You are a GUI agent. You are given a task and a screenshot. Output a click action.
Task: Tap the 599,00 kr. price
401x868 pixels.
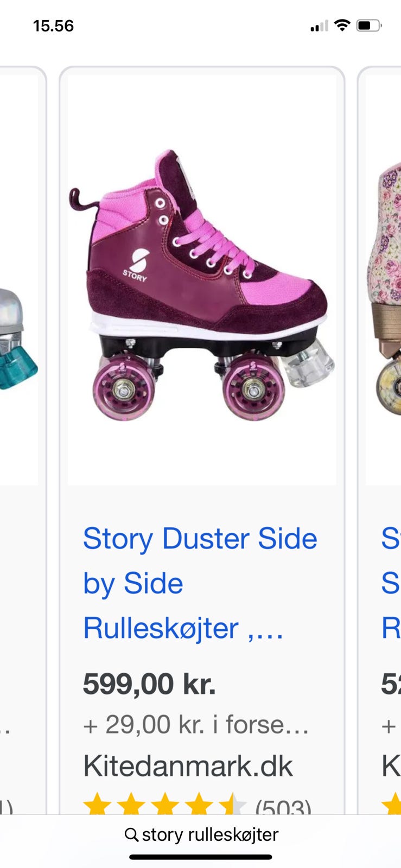click(149, 684)
